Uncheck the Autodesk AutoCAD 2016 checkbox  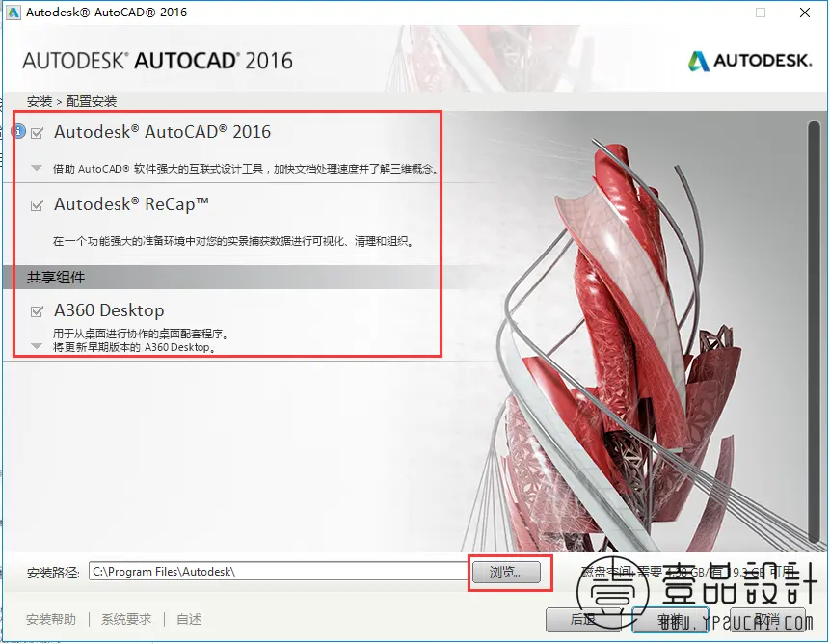pyautogui.click(x=37, y=133)
